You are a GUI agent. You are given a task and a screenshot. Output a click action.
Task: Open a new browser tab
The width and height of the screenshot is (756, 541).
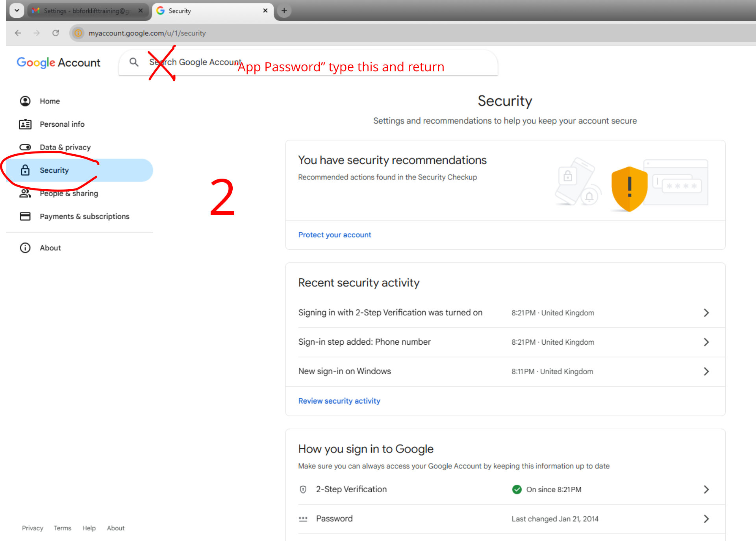pyautogui.click(x=284, y=11)
